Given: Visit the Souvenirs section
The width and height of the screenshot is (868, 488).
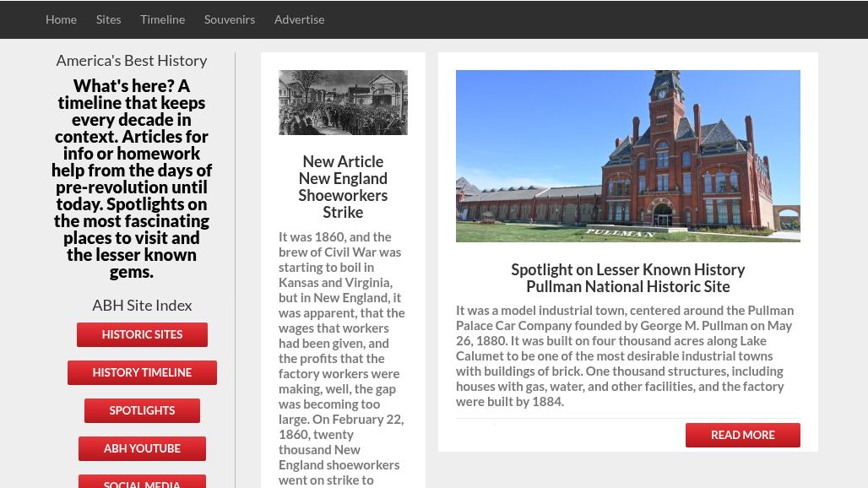Looking at the screenshot, I should pos(230,19).
